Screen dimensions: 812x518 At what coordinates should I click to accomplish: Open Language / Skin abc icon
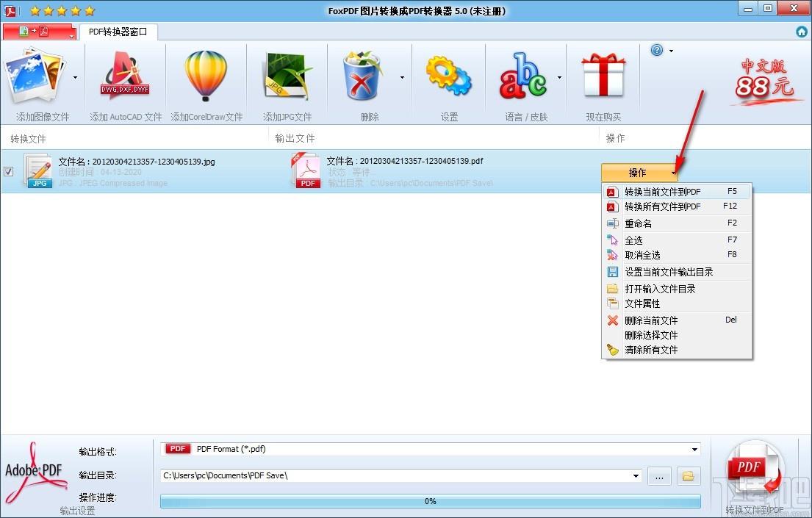[522, 76]
